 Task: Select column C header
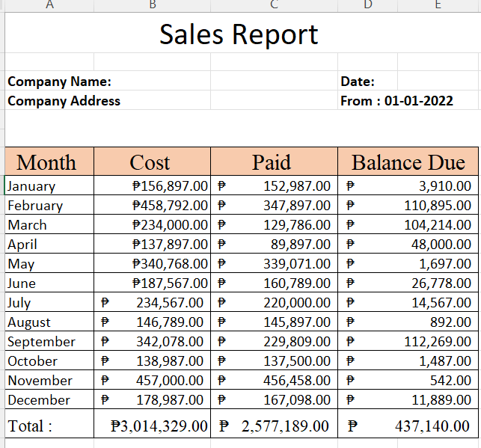point(274,4)
